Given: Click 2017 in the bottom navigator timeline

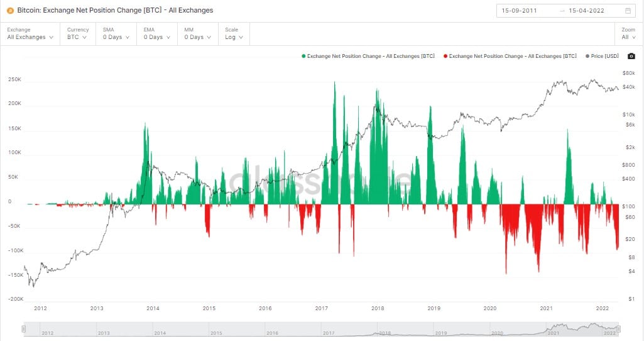Looking at the screenshot, I should click(329, 332).
